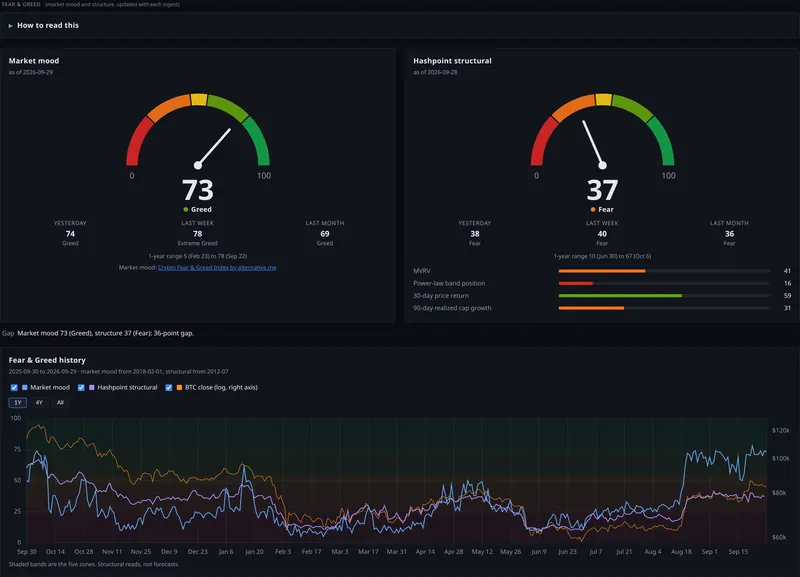Uncheck the BTC close log axis checkbox
Image resolution: width=800 pixels, height=577 pixels.
pyautogui.click(x=169, y=388)
